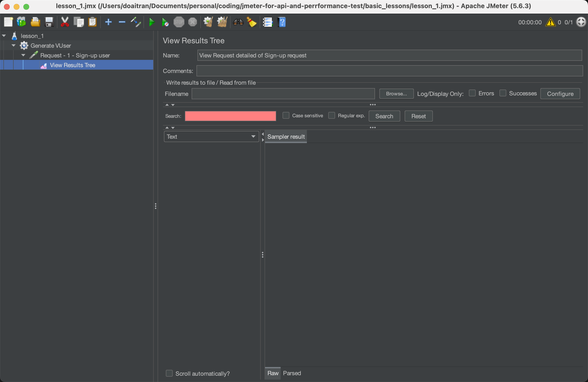Image resolution: width=588 pixels, height=382 pixels.
Task: Open Search with binoculars icon
Action: (238, 22)
